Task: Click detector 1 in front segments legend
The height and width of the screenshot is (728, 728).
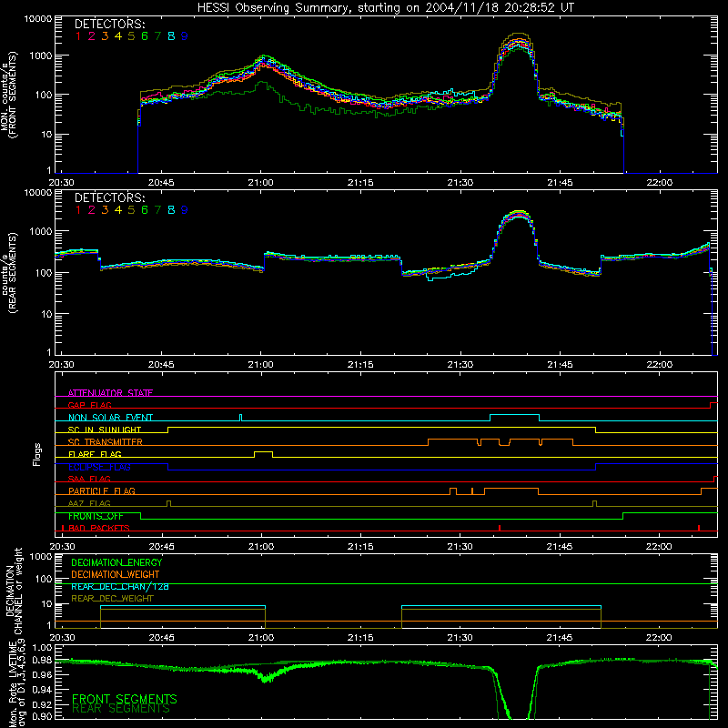Action: click(78, 36)
